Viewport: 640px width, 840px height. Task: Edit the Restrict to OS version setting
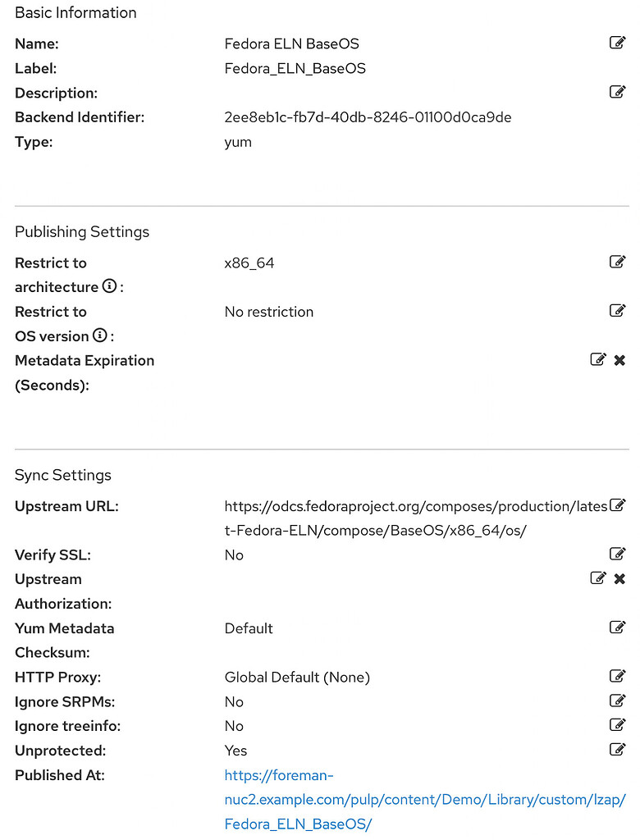tap(618, 310)
